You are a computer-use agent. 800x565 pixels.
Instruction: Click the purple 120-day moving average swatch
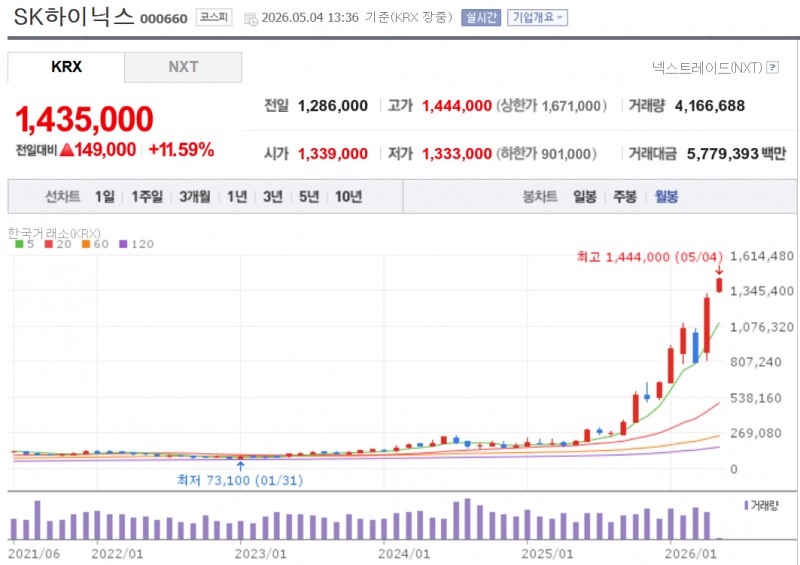123,244
